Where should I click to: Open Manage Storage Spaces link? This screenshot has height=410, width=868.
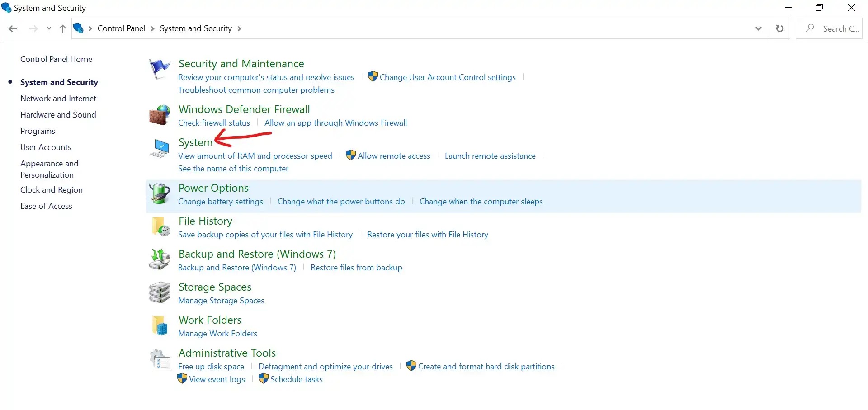click(x=221, y=301)
